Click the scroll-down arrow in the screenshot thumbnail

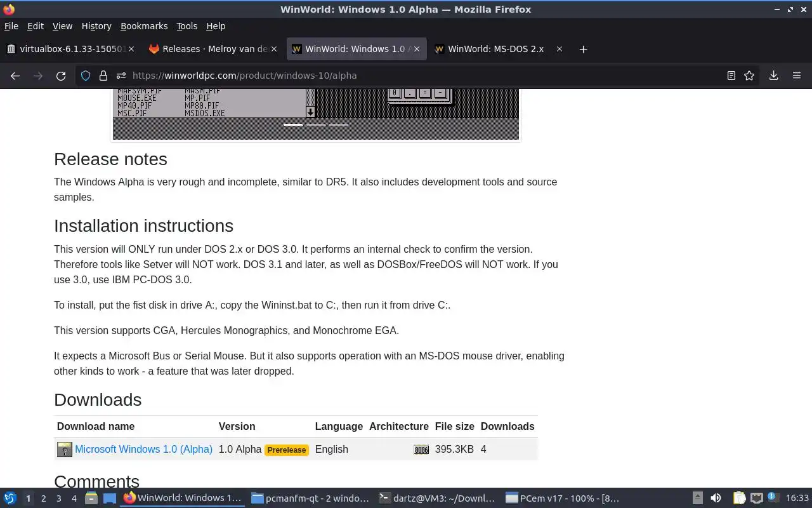point(310,112)
